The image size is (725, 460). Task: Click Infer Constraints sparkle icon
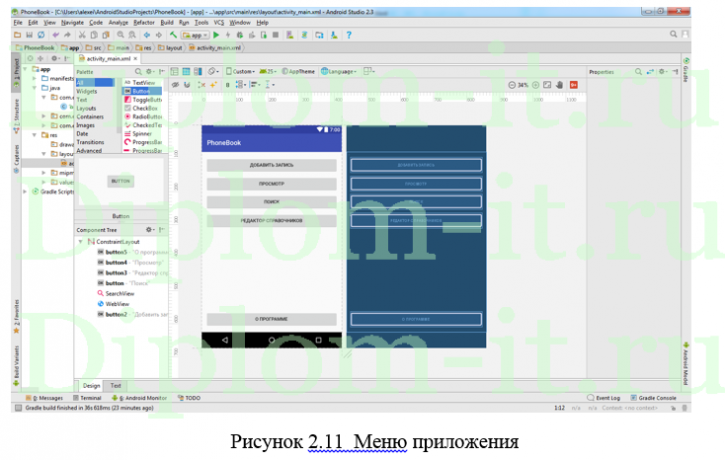coord(213,85)
